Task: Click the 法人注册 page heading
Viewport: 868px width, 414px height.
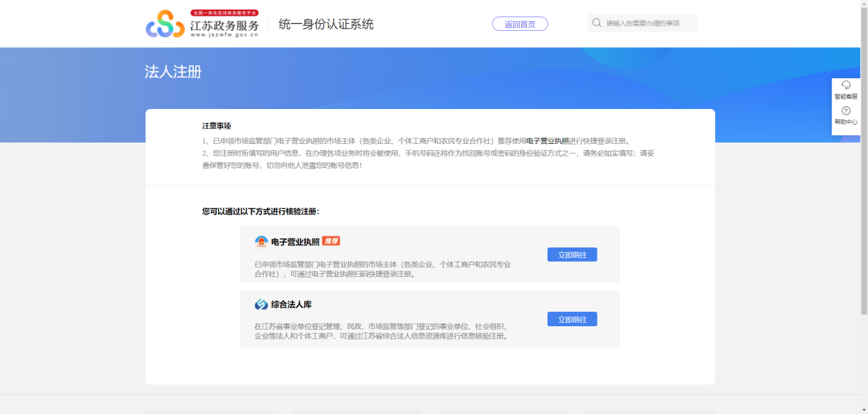Action: (173, 72)
